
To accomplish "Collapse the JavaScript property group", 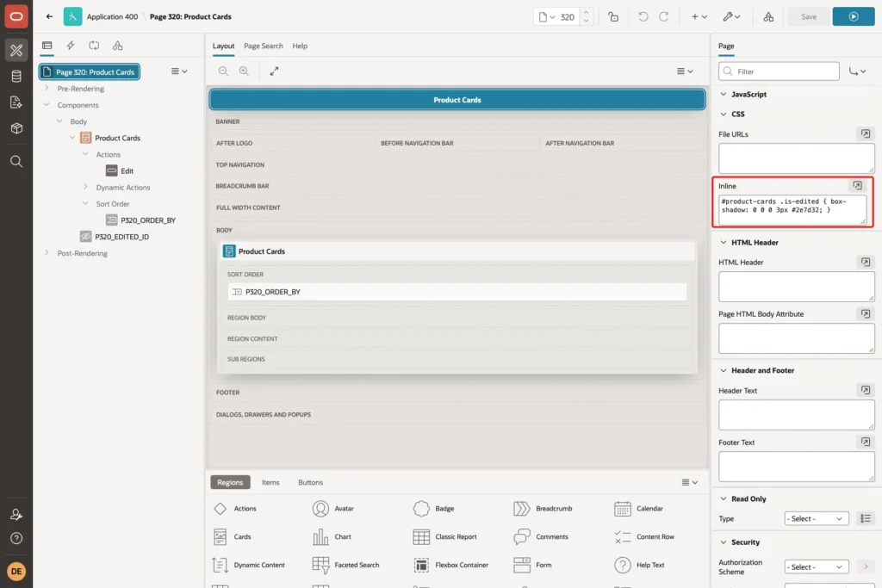I will (724, 94).
